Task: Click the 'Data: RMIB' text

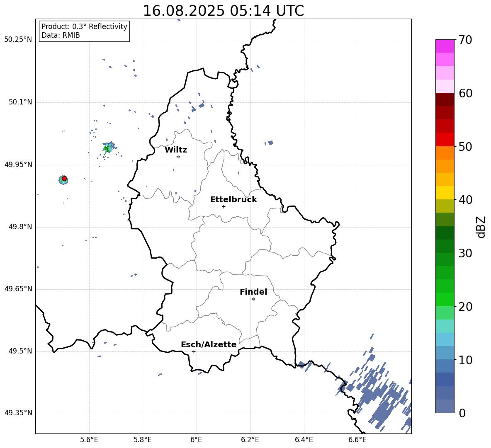Action: [x=61, y=35]
